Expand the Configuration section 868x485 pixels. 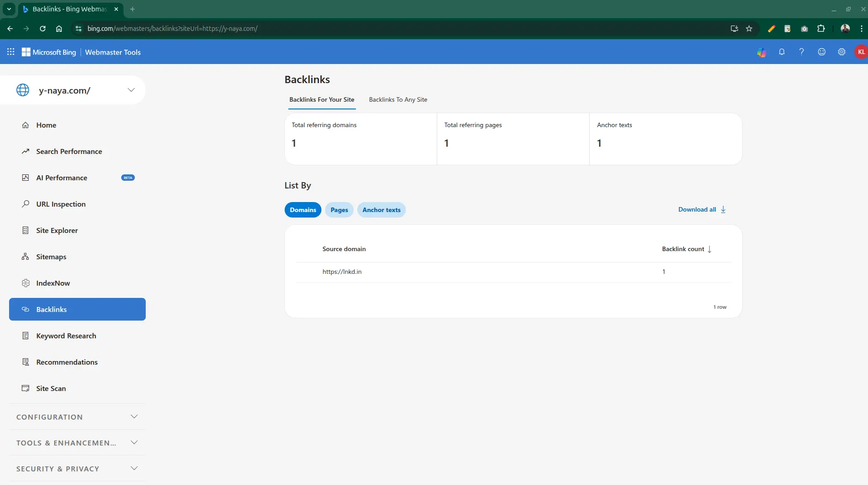(77, 417)
